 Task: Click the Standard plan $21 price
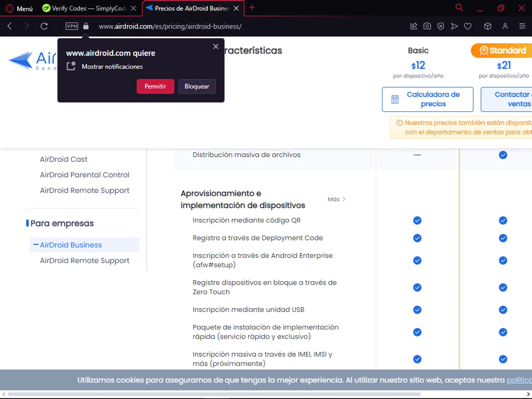click(504, 65)
